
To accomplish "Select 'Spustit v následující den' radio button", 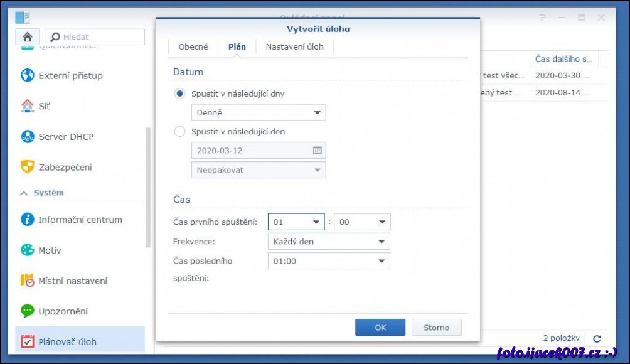I will [180, 132].
